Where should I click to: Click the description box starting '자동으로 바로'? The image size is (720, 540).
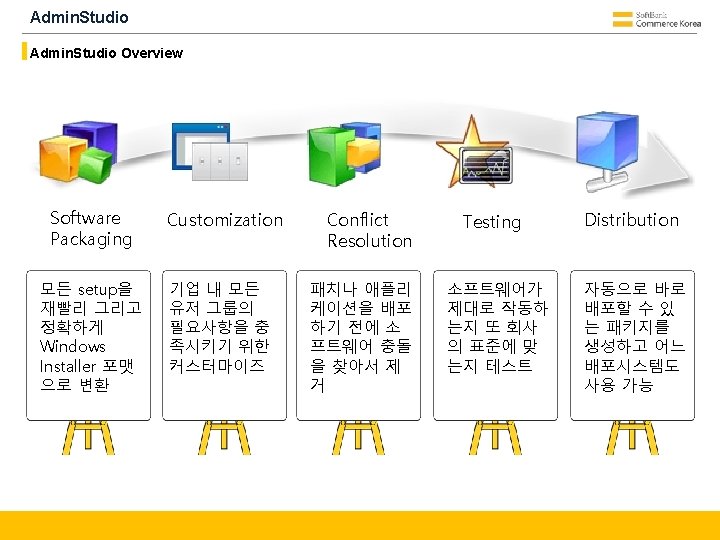[x=632, y=345]
